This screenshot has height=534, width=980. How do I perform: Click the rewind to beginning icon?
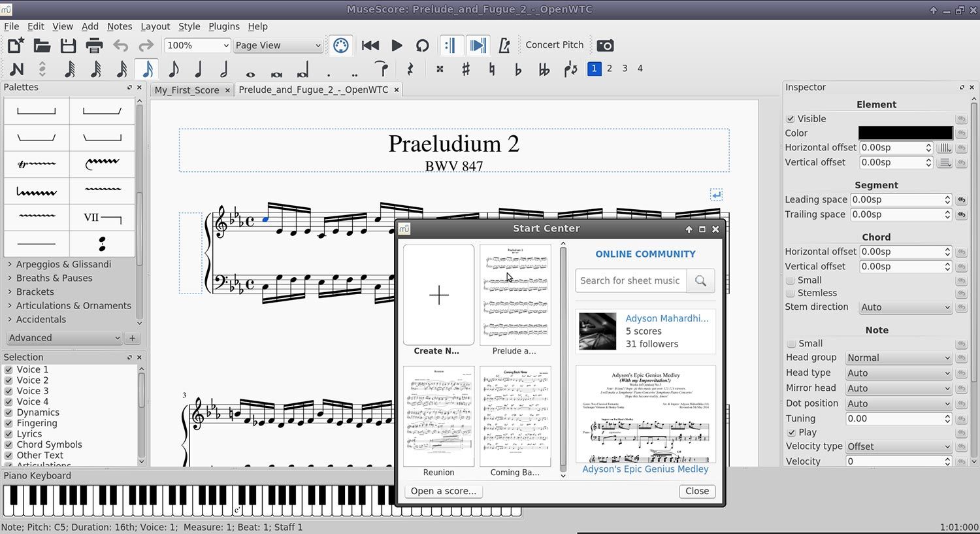(x=370, y=45)
